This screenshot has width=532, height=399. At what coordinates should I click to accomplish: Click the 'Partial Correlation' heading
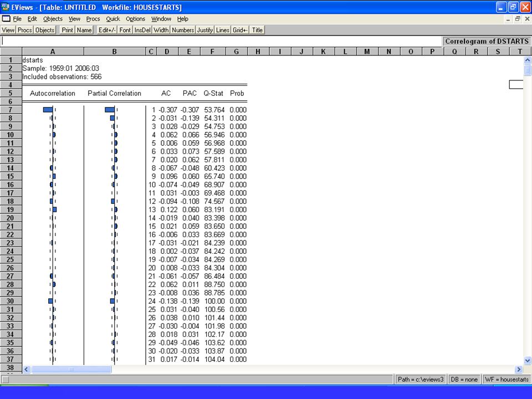pos(114,93)
